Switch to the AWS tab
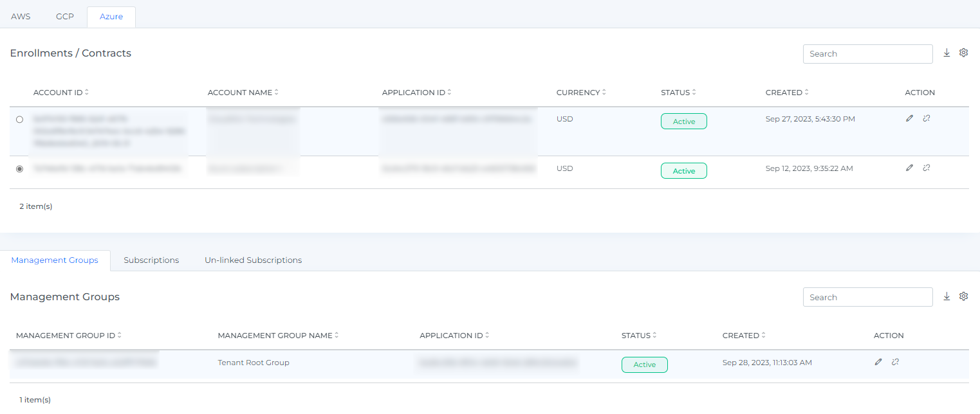Viewport: 980px width, 414px height. (x=21, y=17)
